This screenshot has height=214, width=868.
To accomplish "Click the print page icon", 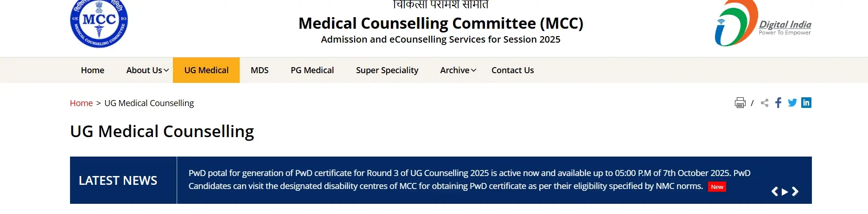I will click(x=740, y=103).
